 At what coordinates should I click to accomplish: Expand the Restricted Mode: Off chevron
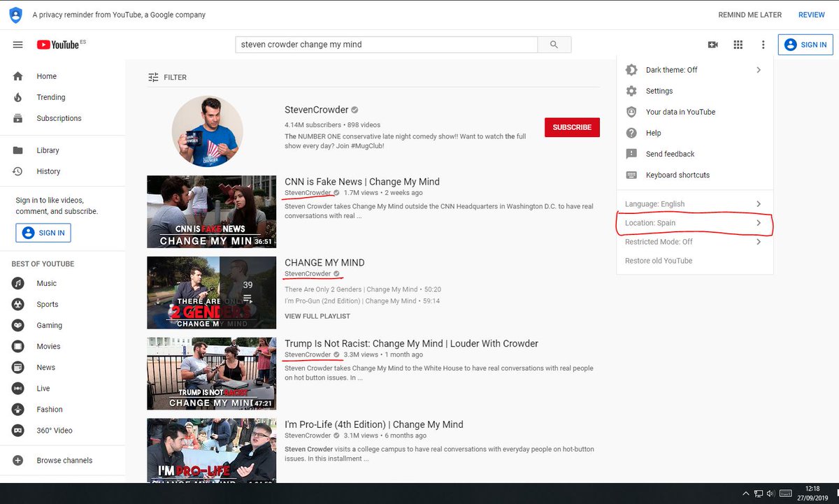pos(759,242)
